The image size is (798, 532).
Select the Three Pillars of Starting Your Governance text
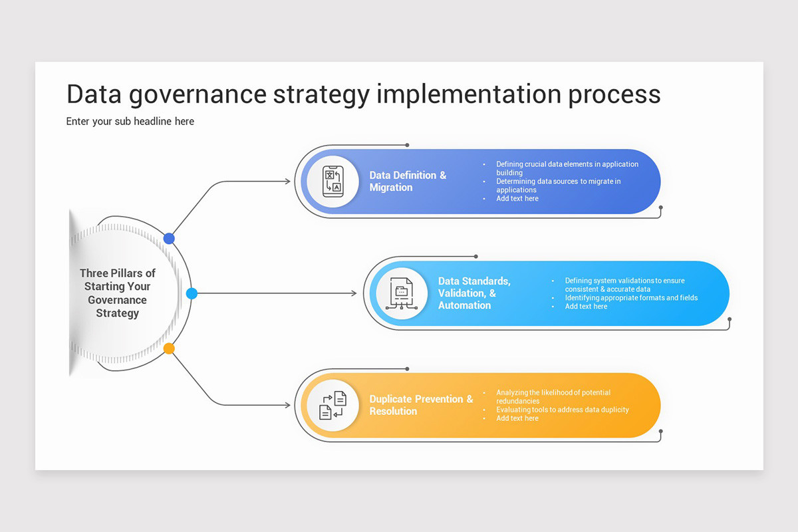click(x=117, y=293)
